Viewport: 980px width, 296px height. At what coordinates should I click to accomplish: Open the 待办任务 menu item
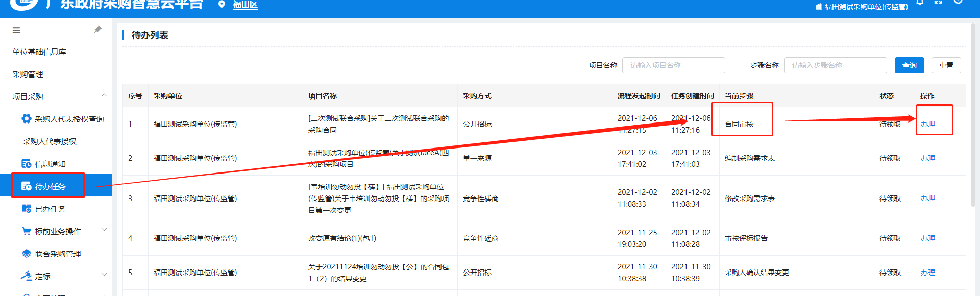click(50, 186)
